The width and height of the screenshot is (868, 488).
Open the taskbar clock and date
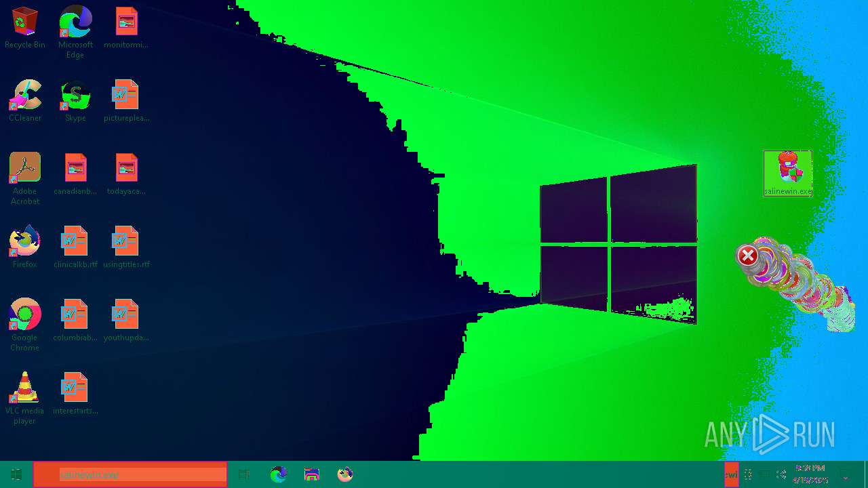coord(810,474)
